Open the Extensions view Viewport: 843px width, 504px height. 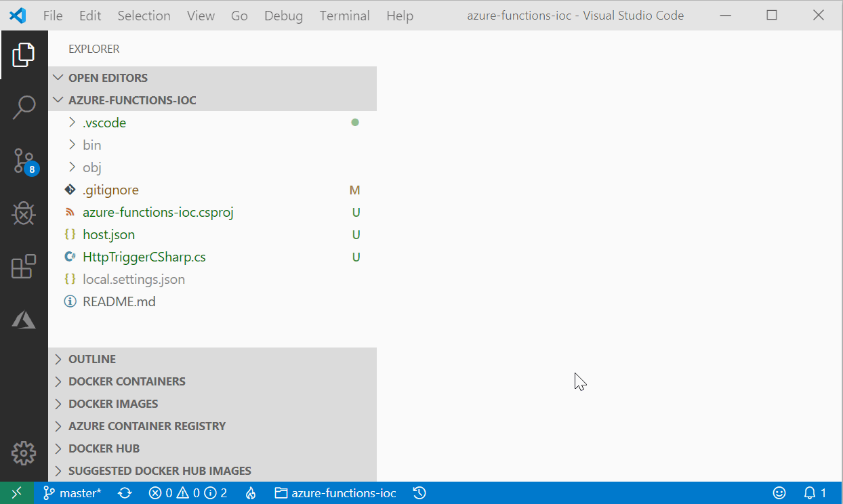coord(24,267)
